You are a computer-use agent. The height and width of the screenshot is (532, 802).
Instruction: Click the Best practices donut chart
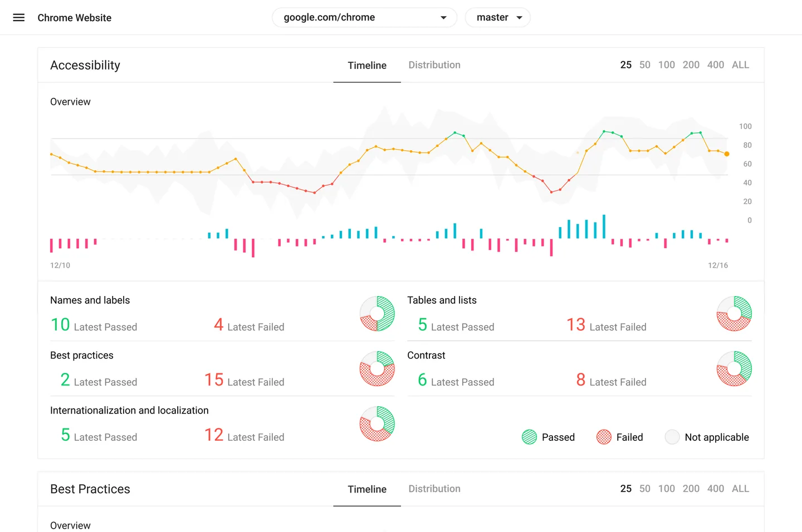pos(377,369)
